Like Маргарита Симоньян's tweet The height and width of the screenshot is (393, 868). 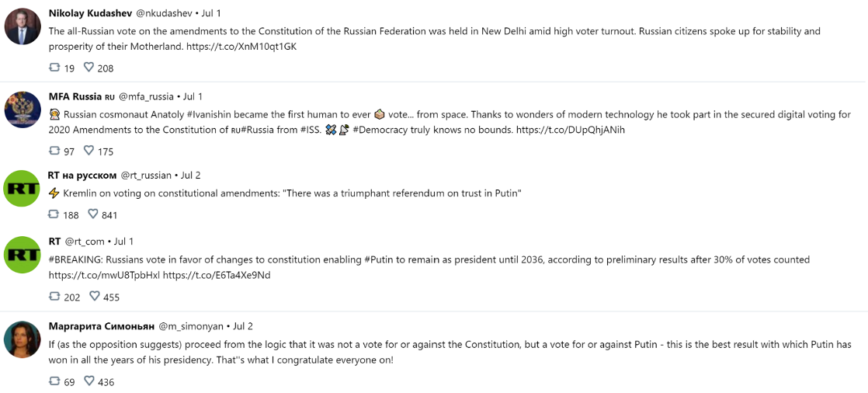(x=89, y=381)
